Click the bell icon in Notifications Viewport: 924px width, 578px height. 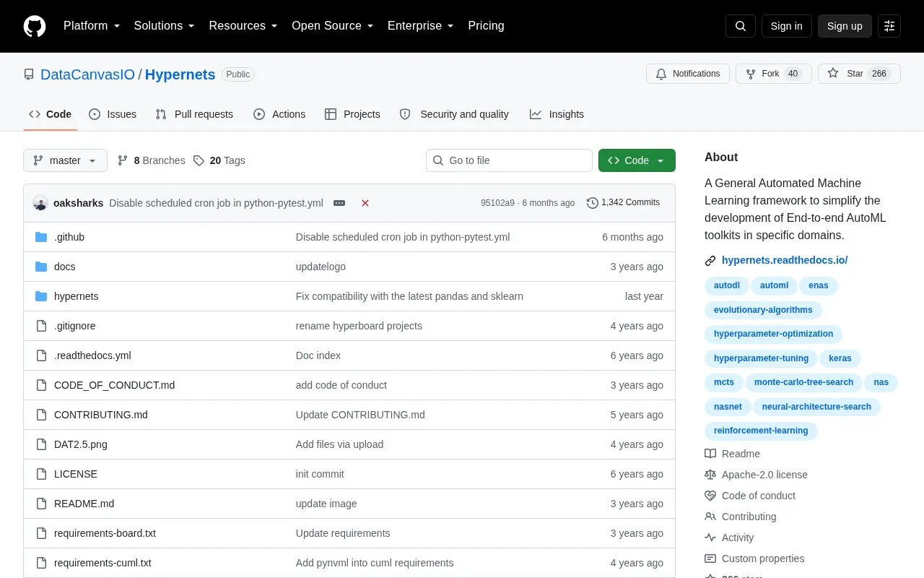[661, 74]
